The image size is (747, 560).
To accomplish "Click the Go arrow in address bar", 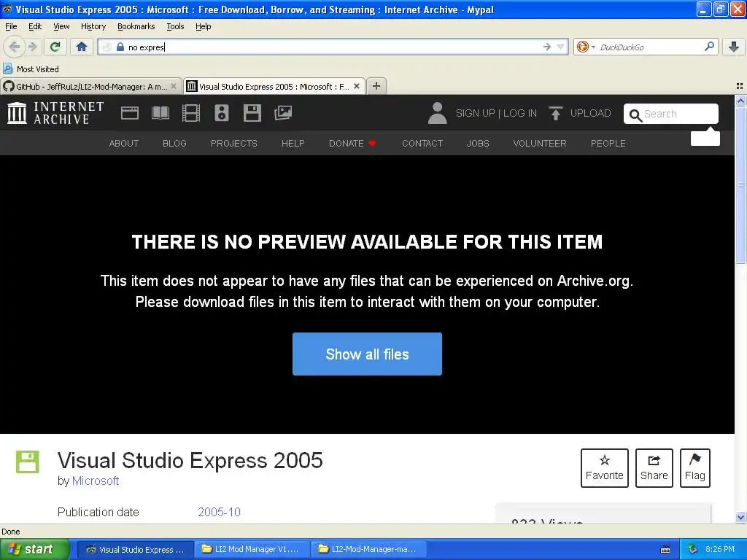I will click(547, 47).
